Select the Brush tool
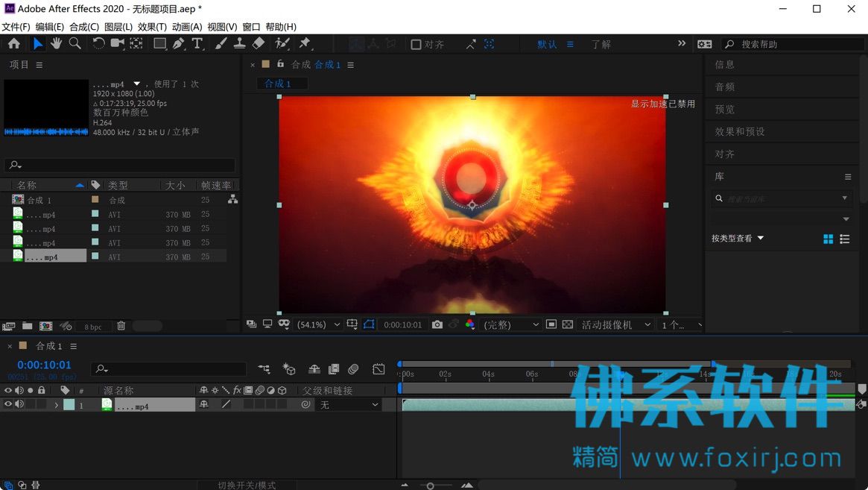Viewport: 868px width, 490px height. (x=221, y=44)
